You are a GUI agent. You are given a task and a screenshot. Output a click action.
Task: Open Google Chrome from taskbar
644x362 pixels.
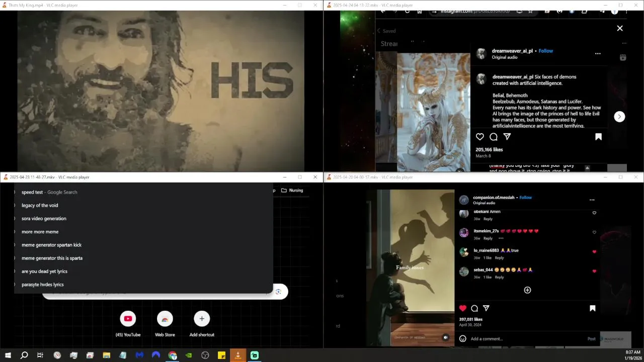[x=173, y=355]
